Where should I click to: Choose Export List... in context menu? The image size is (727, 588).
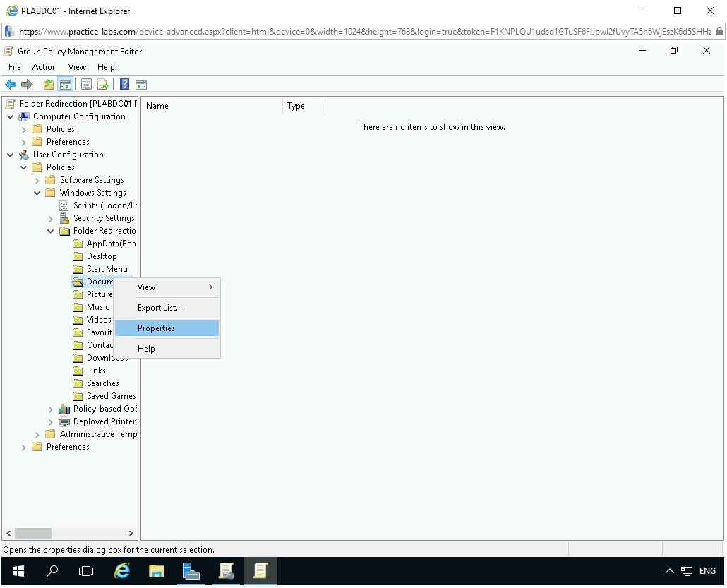167,308
